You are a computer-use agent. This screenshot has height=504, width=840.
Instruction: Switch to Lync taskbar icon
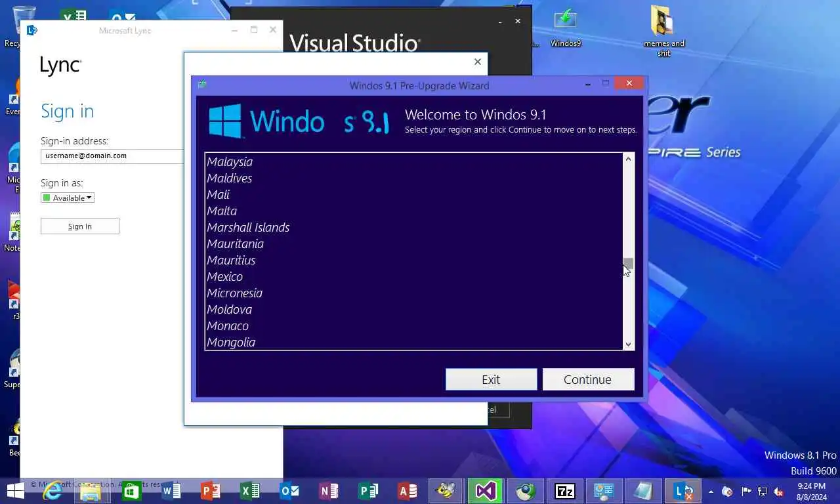coord(683,490)
